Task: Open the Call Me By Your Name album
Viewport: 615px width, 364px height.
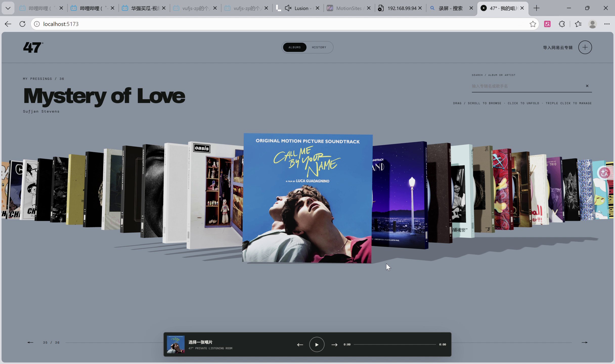Action: [307, 198]
